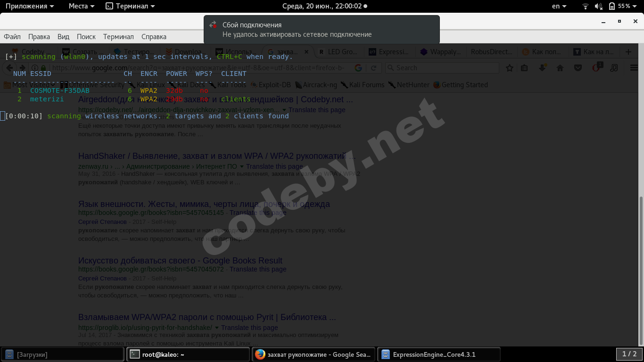
Task: Switch to the Как на л... tab in Firefox
Action: pyautogui.click(x=594, y=52)
